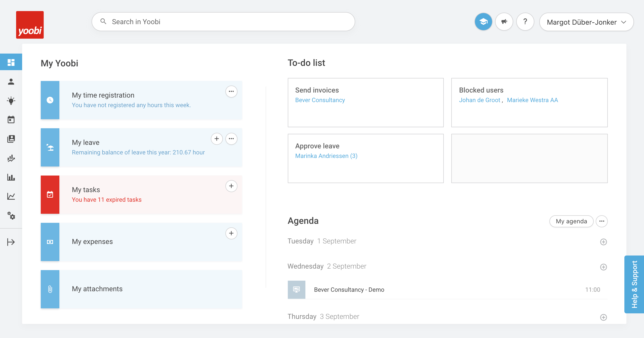Click the red tasks calendar-check icon

click(x=50, y=195)
